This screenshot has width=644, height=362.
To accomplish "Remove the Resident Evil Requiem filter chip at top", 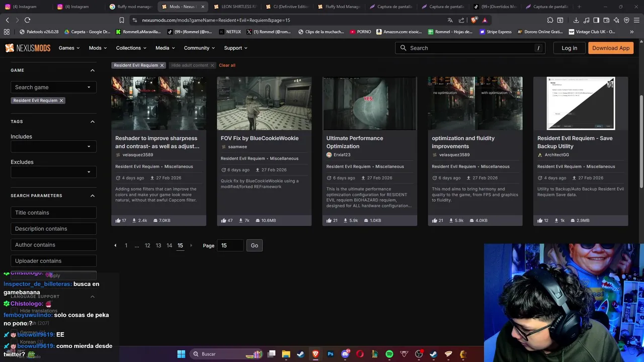I will click(162, 65).
